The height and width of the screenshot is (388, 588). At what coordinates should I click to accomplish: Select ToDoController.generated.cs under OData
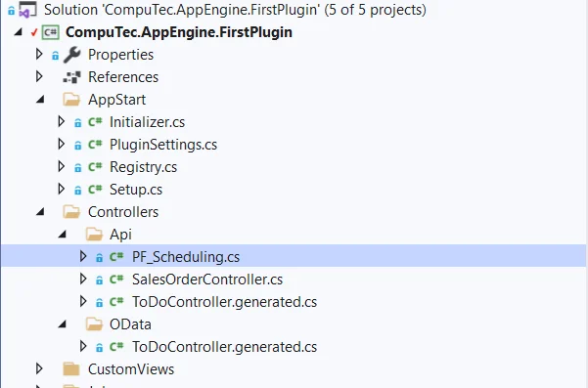pyautogui.click(x=224, y=347)
